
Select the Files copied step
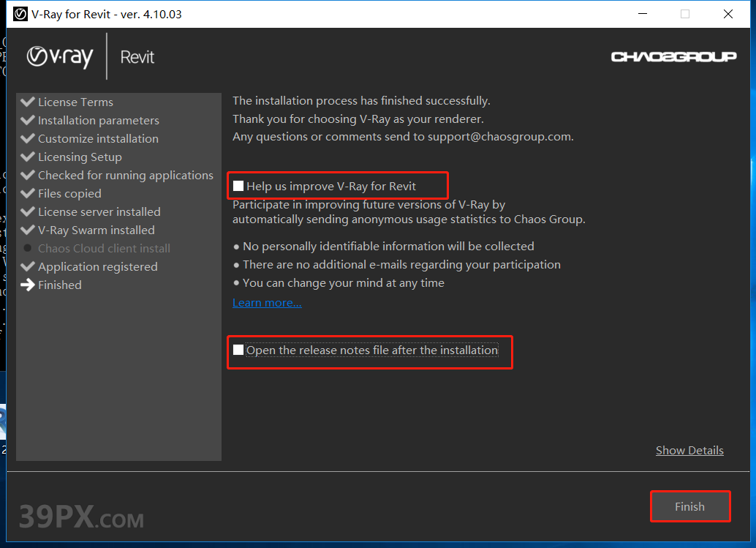pyautogui.click(x=69, y=194)
